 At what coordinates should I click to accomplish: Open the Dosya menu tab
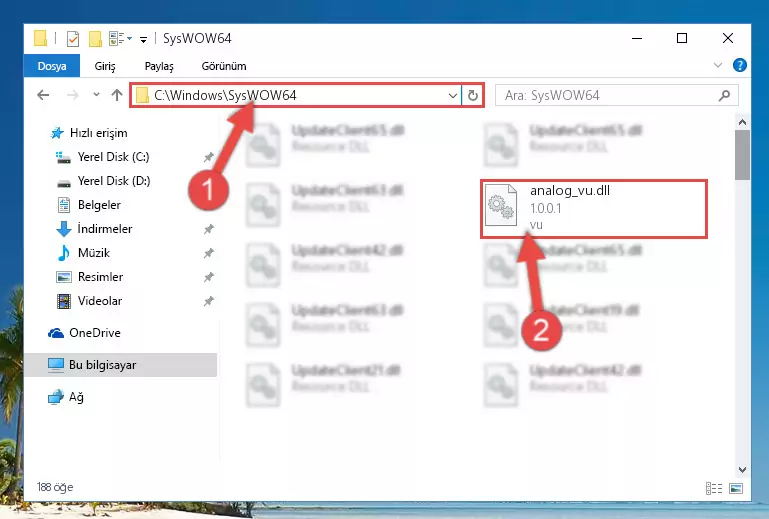pyautogui.click(x=51, y=66)
